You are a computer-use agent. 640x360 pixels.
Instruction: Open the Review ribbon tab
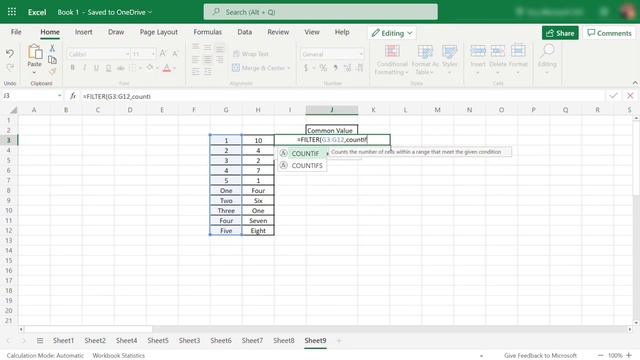tap(278, 32)
